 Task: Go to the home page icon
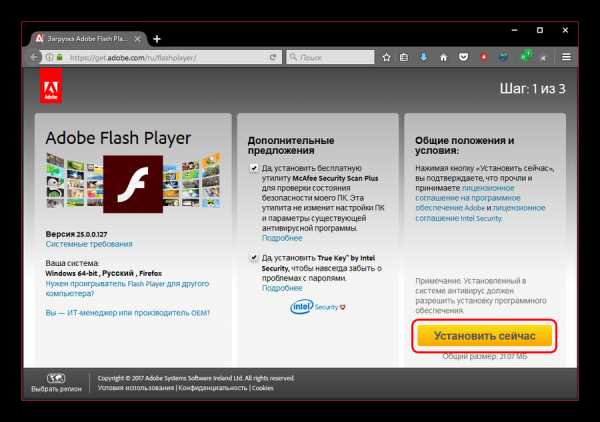443,57
